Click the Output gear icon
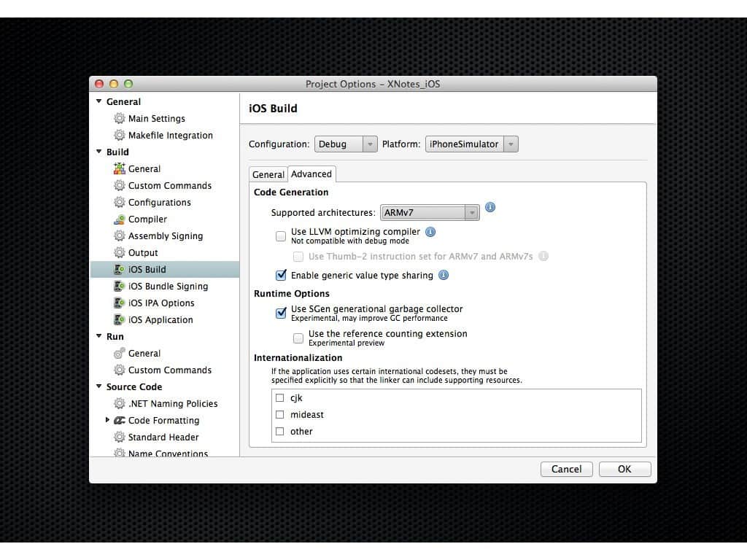The width and height of the screenshot is (747, 560). pyautogui.click(x=119, y=252)
